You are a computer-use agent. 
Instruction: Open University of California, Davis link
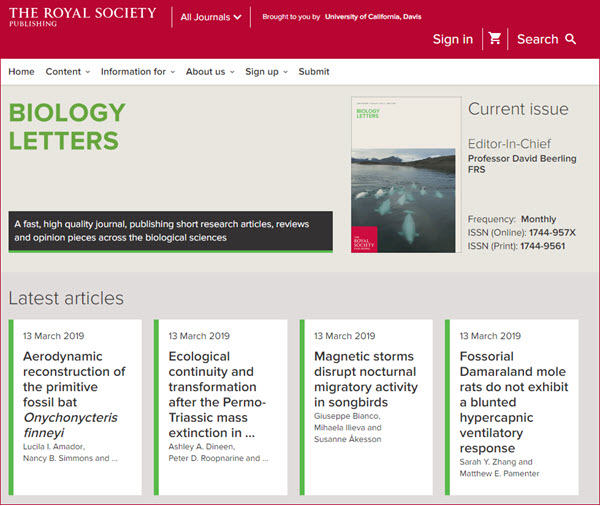(x=373, y=17)
